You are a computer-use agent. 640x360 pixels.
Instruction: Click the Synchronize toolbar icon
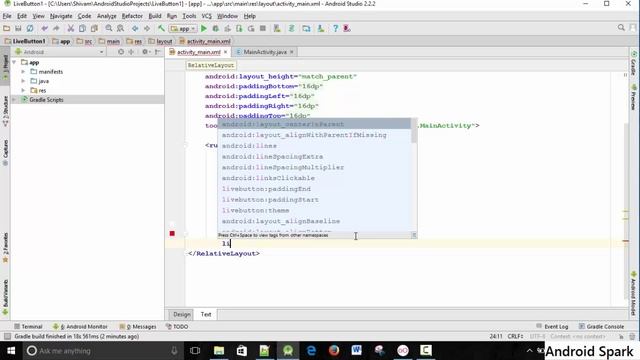(30, 28)
